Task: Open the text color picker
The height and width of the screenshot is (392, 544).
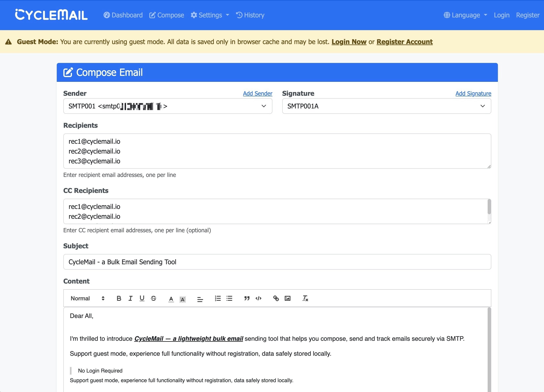Action: click(x=171, y=299)
